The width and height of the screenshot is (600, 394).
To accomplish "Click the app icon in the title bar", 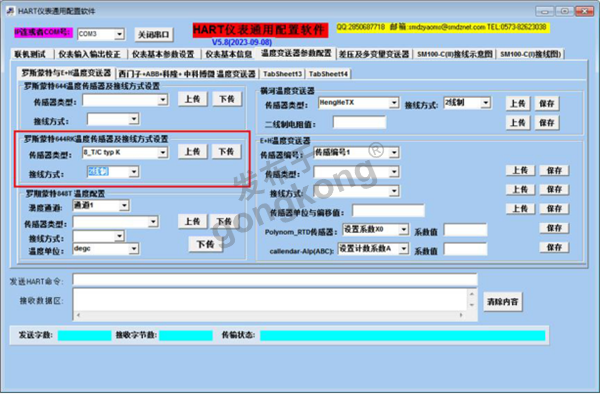I will [10, 11].
